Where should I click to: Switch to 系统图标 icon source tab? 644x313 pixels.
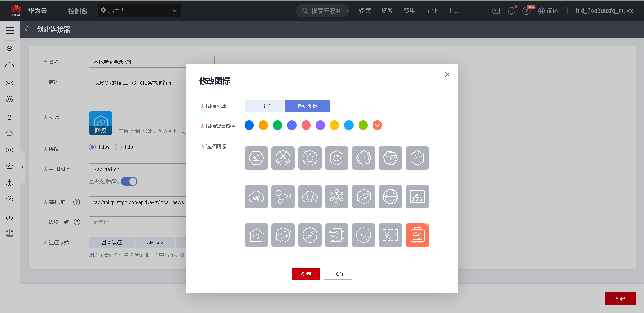(x=307, y=106)
